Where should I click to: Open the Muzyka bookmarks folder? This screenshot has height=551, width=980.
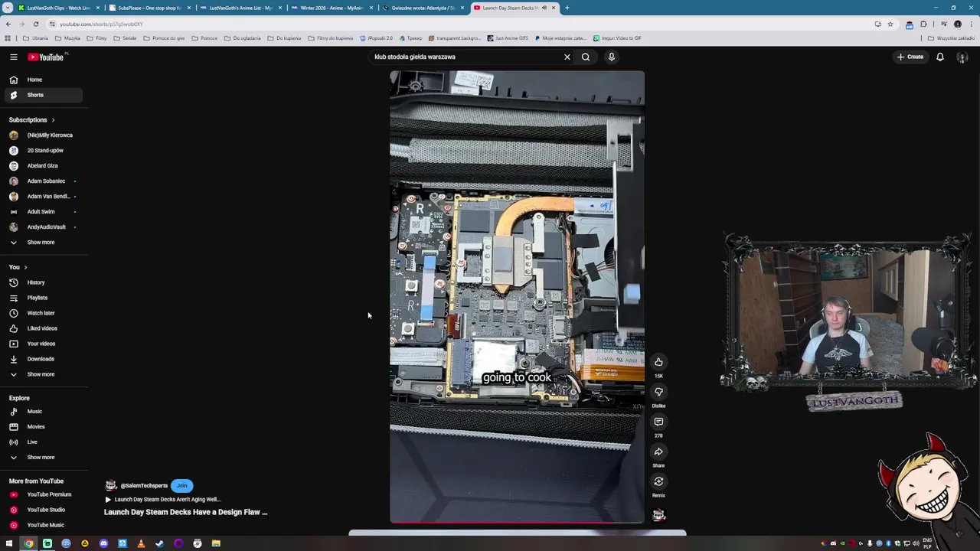coord(67,38)
